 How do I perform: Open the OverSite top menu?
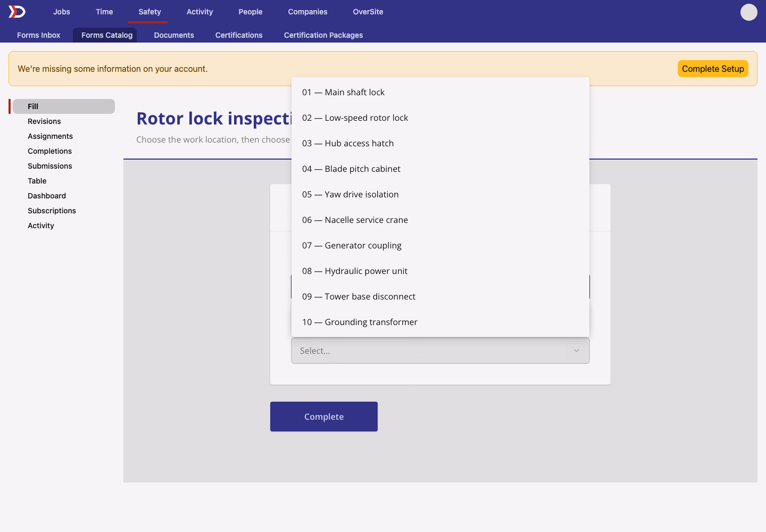[368, 12]
